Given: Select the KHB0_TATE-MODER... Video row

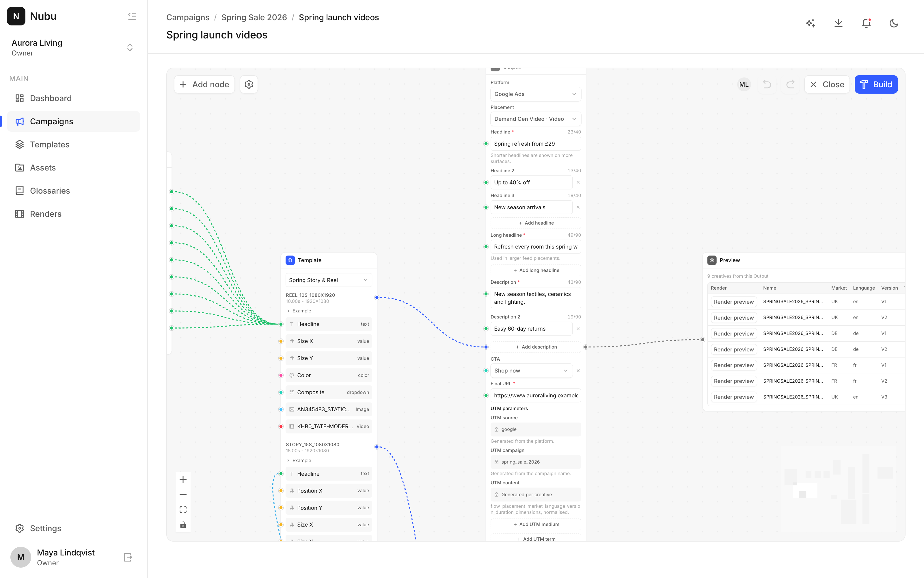Looking at the screenshot, I should [329, 427].
